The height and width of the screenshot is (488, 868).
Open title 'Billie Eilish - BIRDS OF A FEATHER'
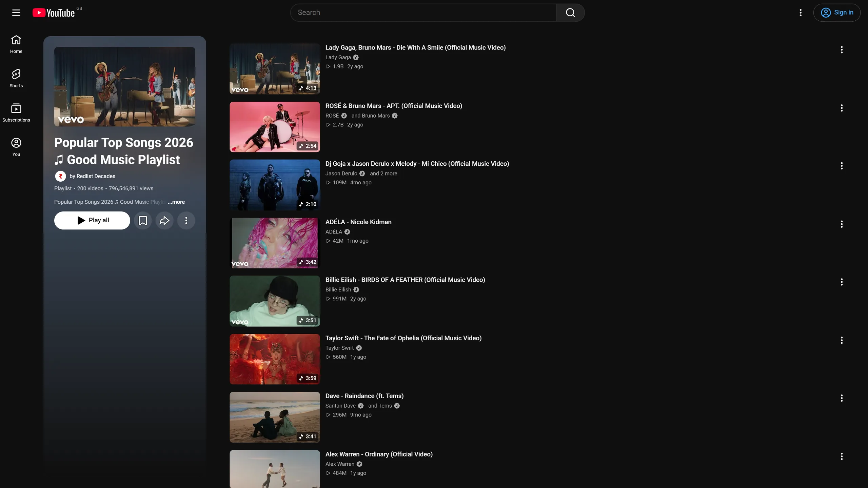[405, 280]
